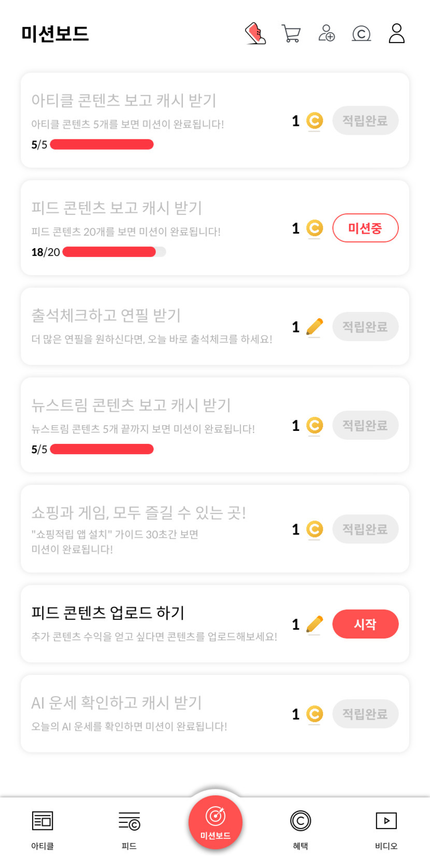Screen dimensions: 430x868
Task: Open the 피드 콘텐츠 업로드 하기 mission title
Action: pos(108,613)
